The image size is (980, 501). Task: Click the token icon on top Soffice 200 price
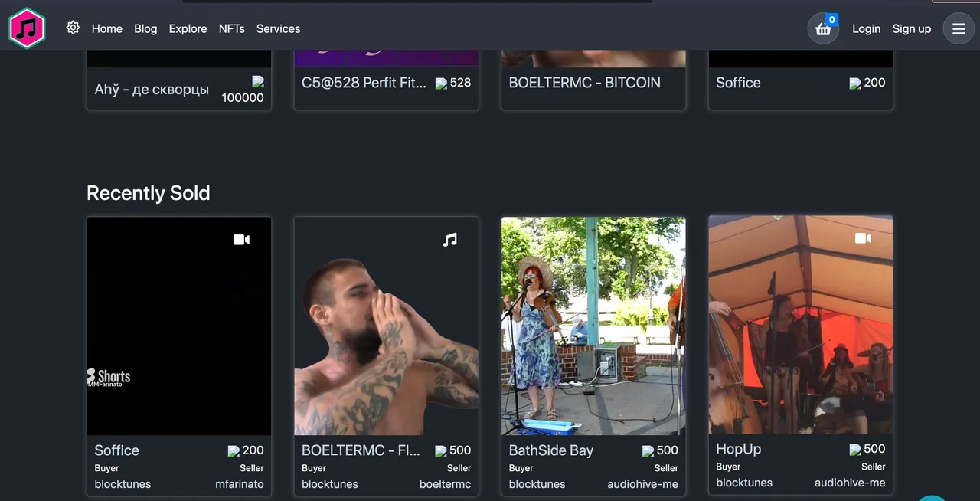855,83
